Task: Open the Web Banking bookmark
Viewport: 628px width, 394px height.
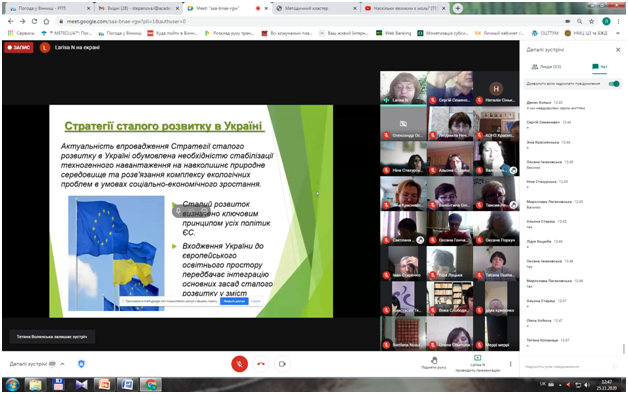Action: click(394, 33)
